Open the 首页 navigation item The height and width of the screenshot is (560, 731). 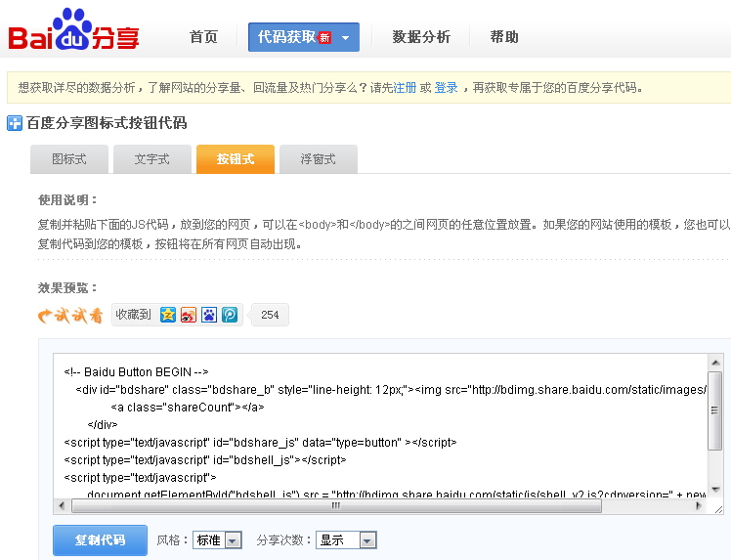coord(203,37)
